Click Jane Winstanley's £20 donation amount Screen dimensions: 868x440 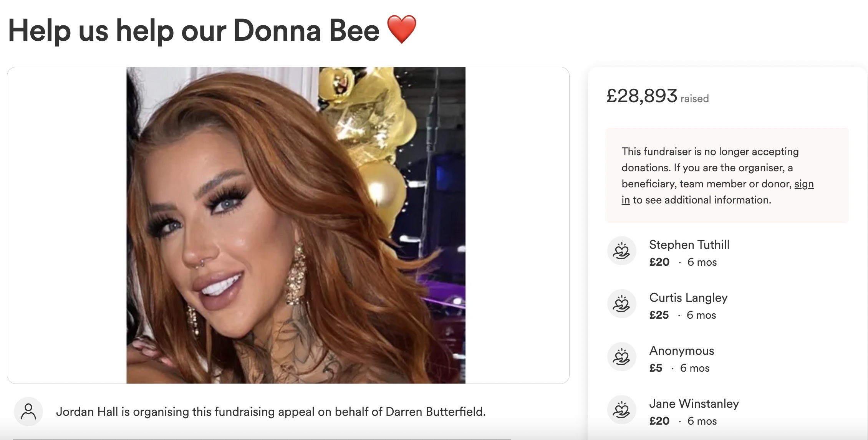click(659, 421)
